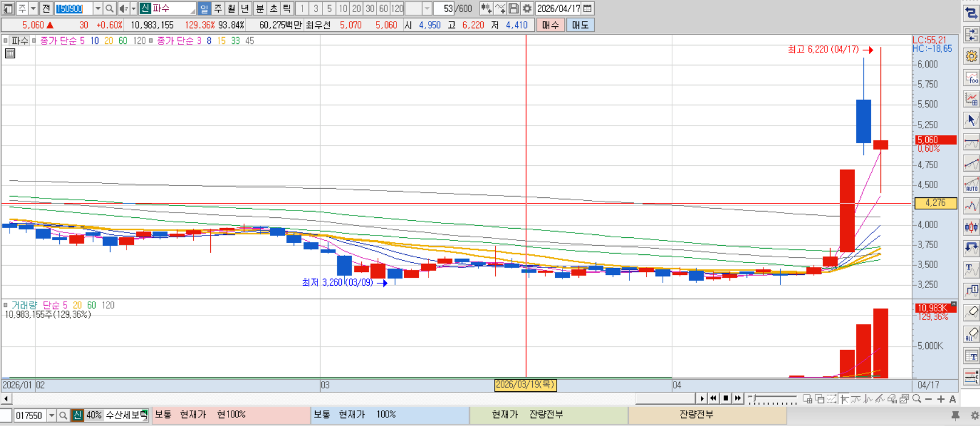The image size is (980, 426).
Task: Select the arrow pointer tool in right sidebar
Action: click(x=971, y=120)
